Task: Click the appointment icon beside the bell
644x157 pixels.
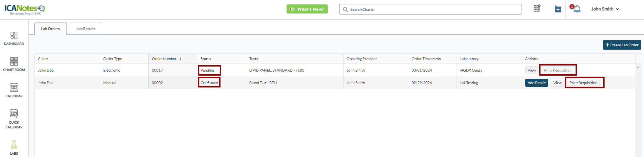Action: tap(558, 9)
